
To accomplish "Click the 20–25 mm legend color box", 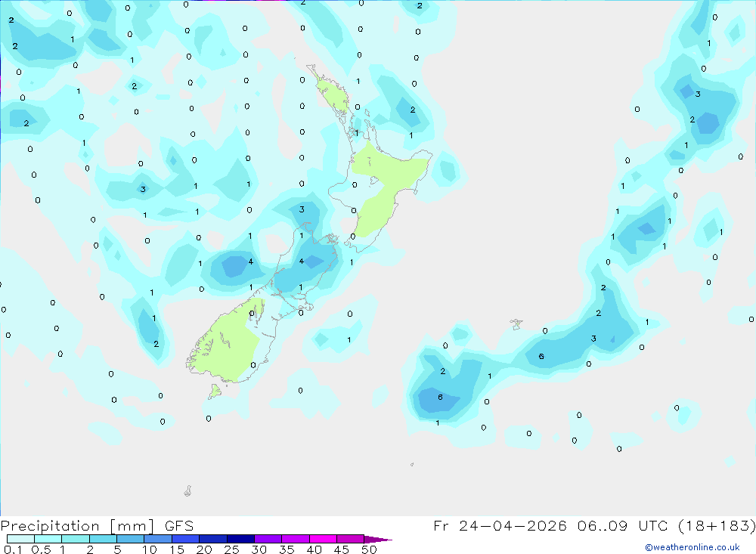I will tap(212, 539).
